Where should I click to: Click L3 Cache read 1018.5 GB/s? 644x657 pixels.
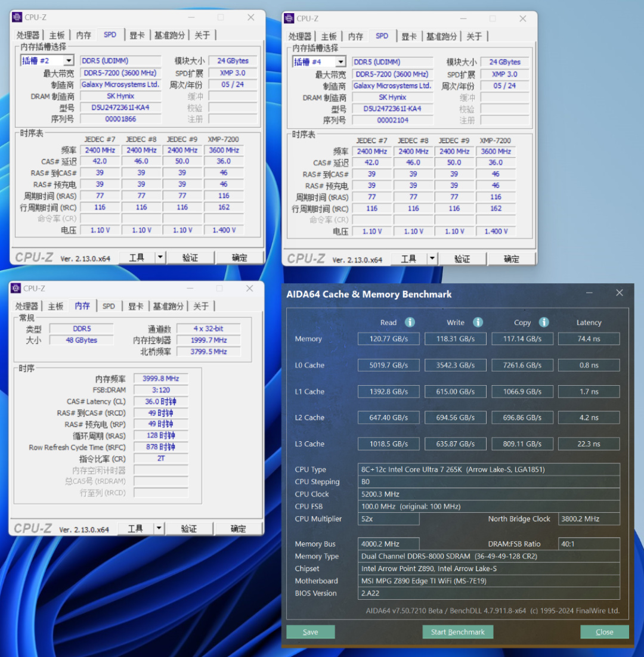tap(388, 444)
